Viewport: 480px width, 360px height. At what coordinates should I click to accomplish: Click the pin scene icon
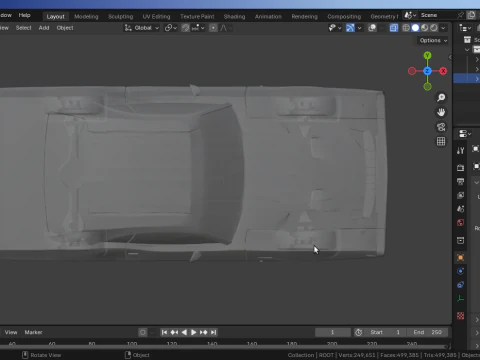pos(460,15)
